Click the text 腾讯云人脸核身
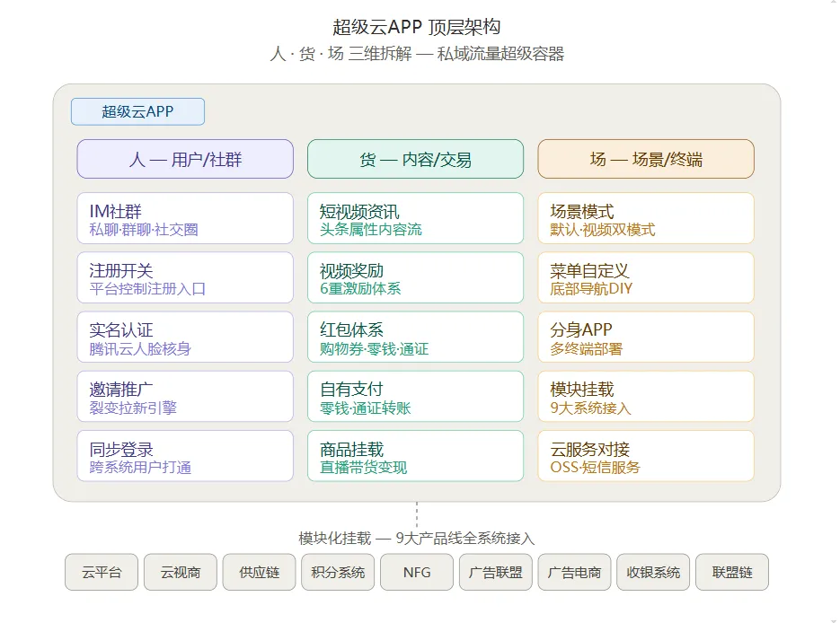Viewport: 840px width, 623px height. tap(140, 349)
